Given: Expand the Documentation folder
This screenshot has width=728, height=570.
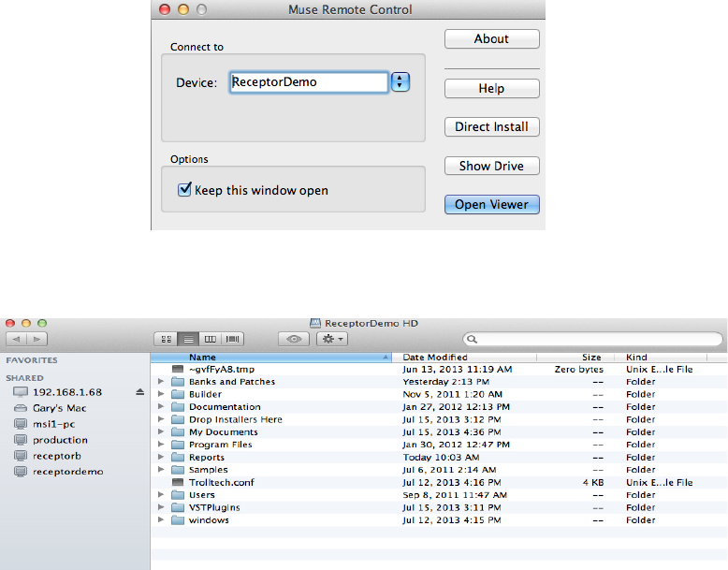Looking at the screenshot, I should pos(161,406).
